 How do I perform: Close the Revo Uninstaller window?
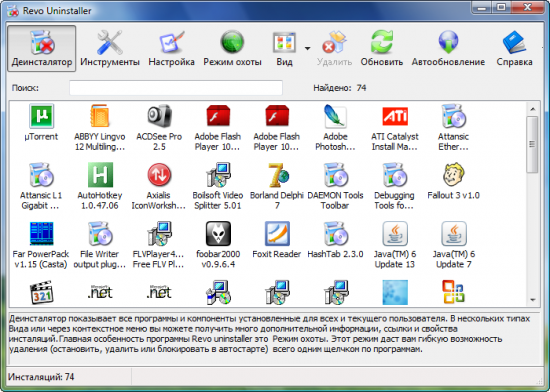[528, 7]
